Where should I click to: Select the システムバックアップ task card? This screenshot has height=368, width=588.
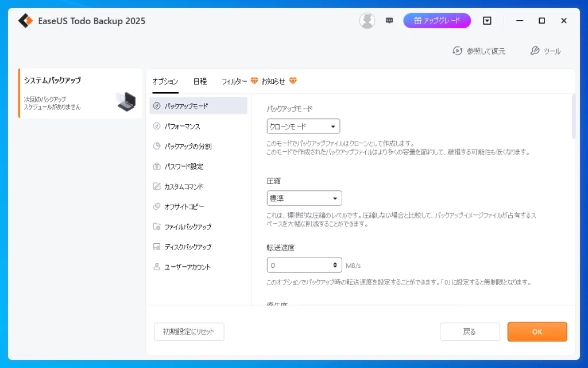(x=80, y=93)
